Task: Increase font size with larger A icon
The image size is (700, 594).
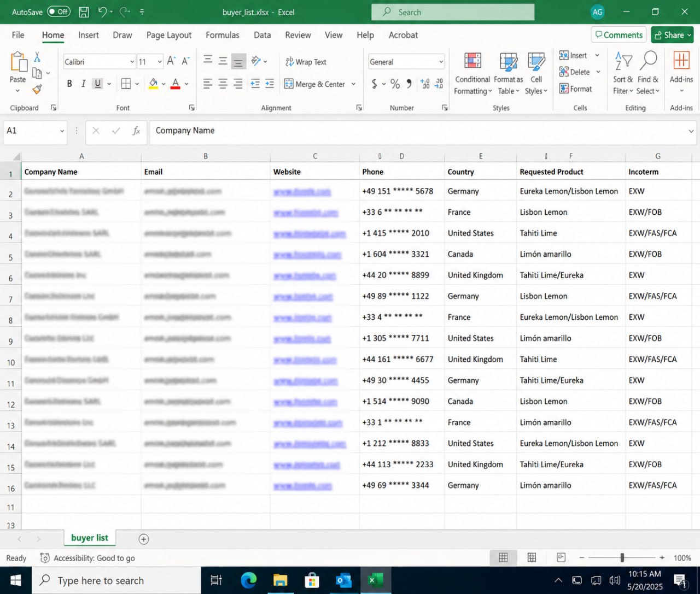Action: point(171,61)
